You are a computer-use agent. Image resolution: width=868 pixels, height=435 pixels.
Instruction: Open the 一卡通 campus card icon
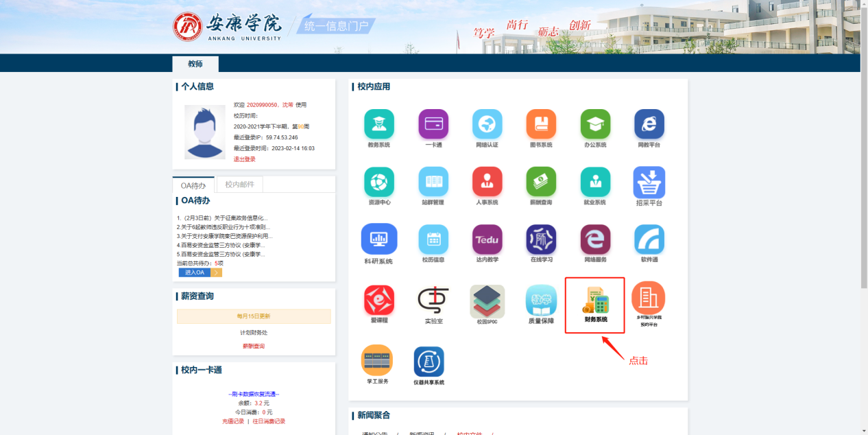coord(433,124)
